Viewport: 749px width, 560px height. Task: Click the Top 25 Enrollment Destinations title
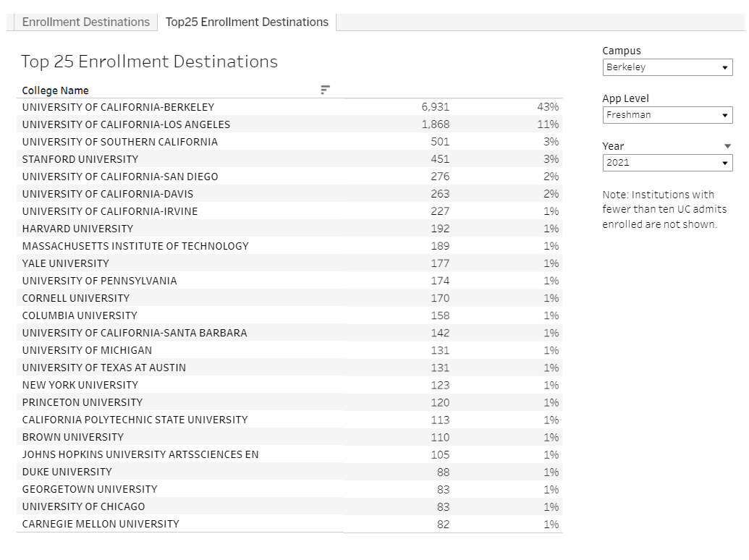tap(149, 61)
